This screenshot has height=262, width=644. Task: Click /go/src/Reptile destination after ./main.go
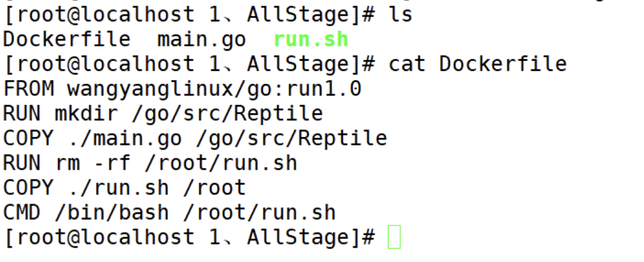[x=291, y=139]
